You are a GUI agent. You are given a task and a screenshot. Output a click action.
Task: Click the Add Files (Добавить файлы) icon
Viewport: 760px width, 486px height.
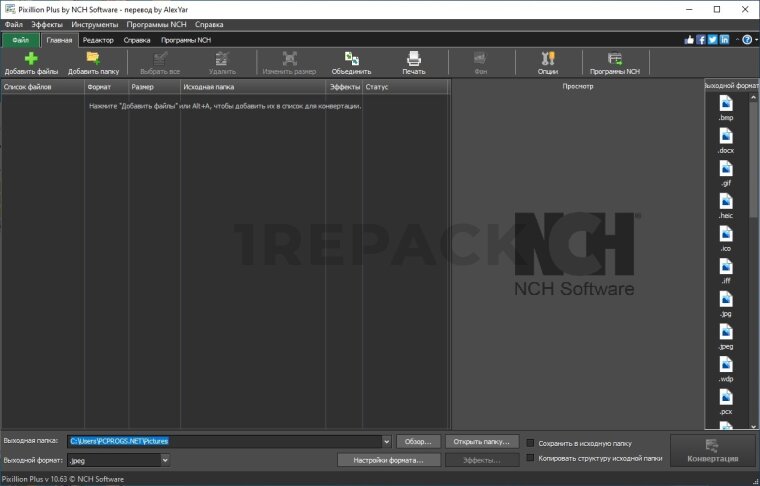click(31, 59)
